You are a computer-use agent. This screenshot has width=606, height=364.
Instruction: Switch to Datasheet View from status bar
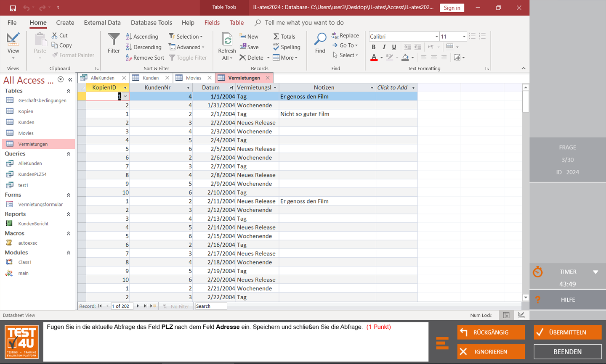click(x=506, y=315)
